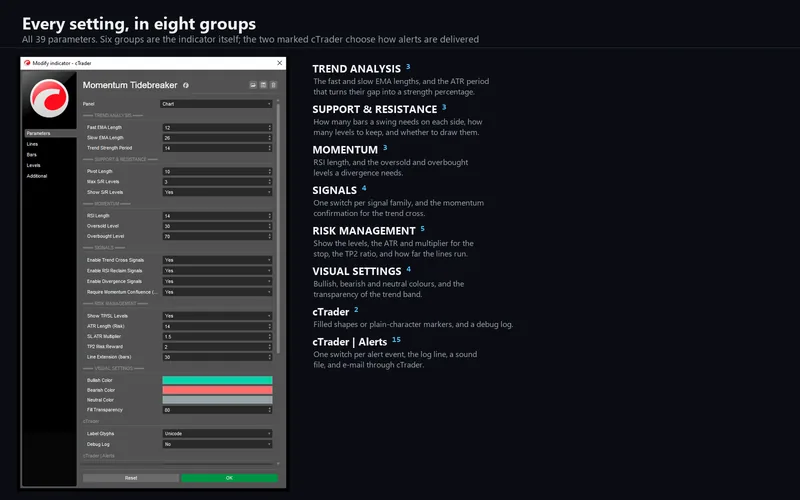Click the RISK MANAGEMENT heading on the right
The image size is (800, 500).
(364, 231)
